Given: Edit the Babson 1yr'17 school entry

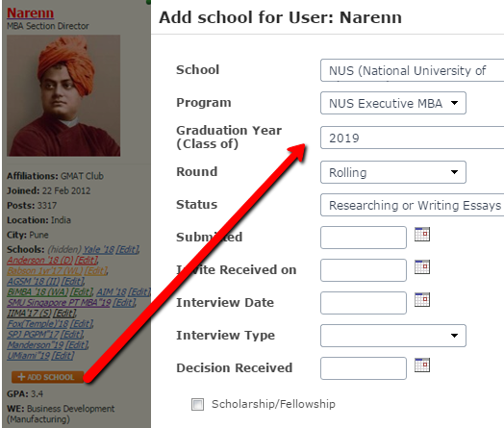Looking at the screenshot, I should click(96, 271).
